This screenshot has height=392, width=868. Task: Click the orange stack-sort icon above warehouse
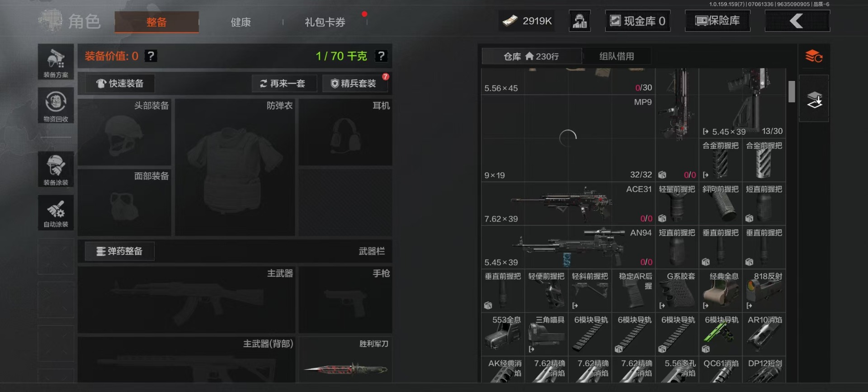coord(814,57)
